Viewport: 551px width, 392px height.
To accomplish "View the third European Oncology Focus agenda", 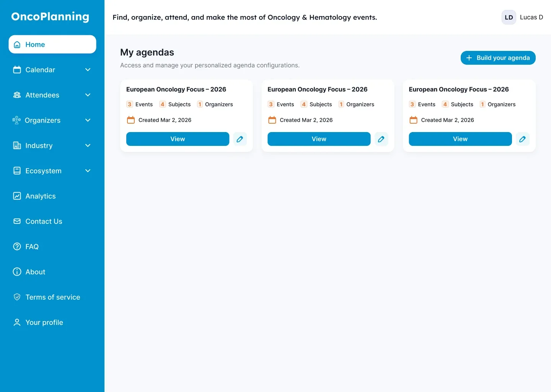I will (460, 139).
